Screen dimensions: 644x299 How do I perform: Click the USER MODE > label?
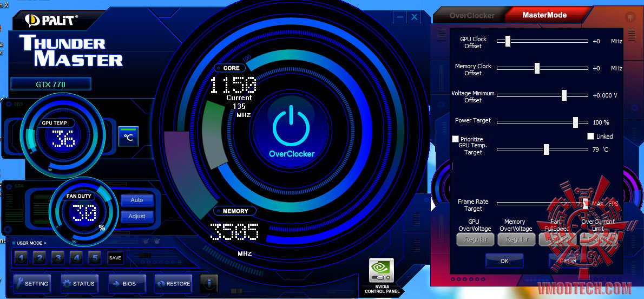[x=31, y=243]
